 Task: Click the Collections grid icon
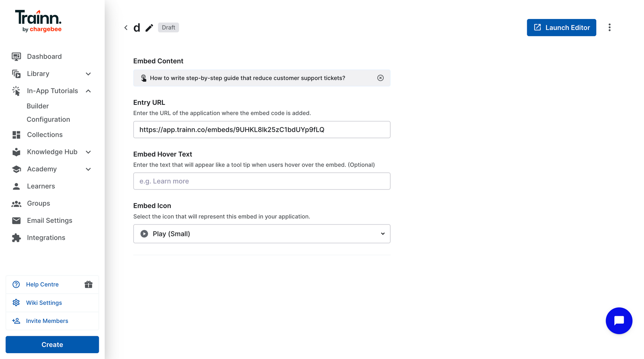click(x=16, y=135)
